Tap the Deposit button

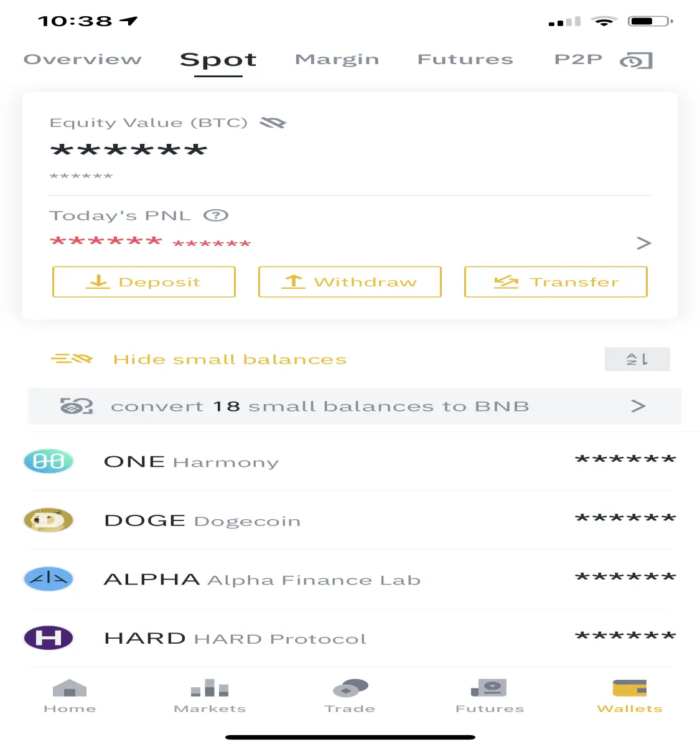tap(144, 282)
